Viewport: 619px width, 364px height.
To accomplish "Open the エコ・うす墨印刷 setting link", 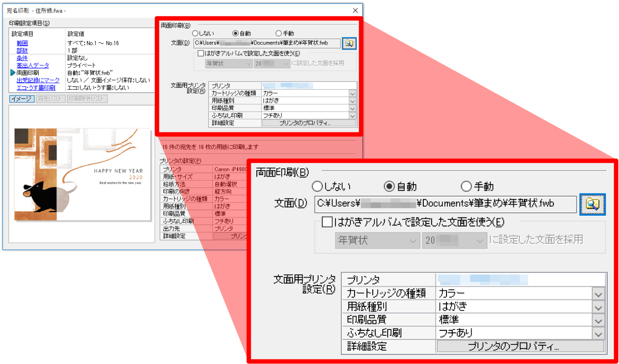I will point(36,87).
